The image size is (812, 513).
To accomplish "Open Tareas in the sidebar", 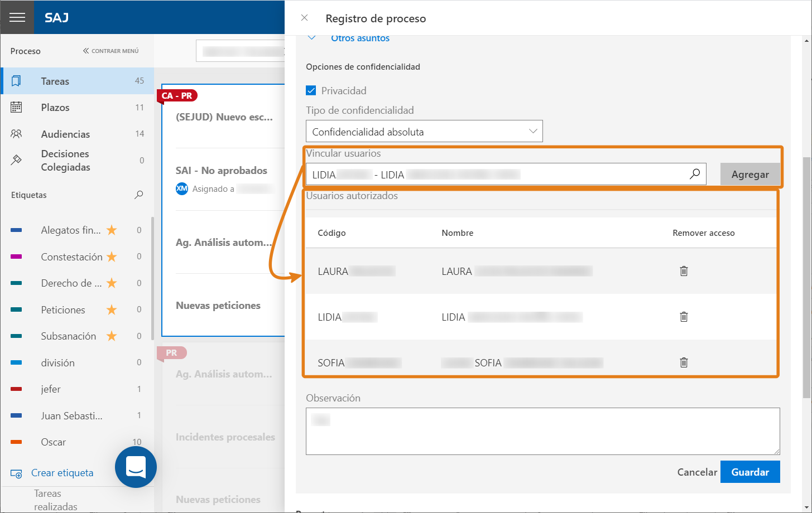I will tap(76, 81).
